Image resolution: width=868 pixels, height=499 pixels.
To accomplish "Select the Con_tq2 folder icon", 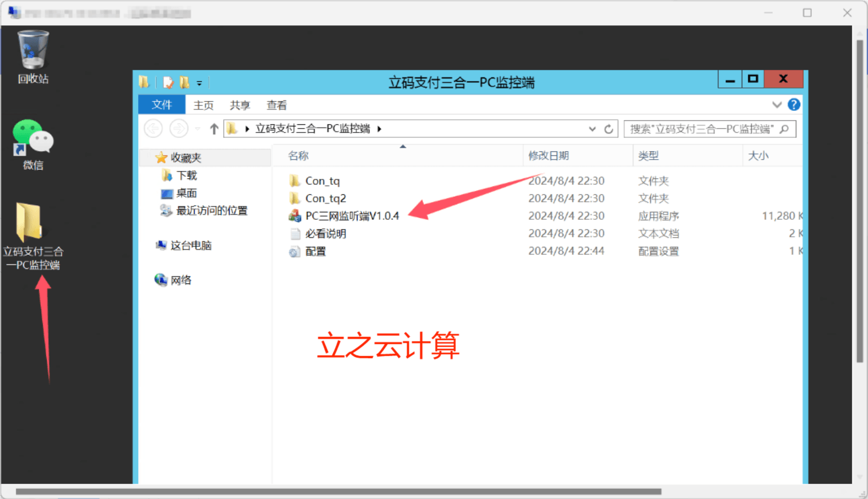I will (294, 198).
